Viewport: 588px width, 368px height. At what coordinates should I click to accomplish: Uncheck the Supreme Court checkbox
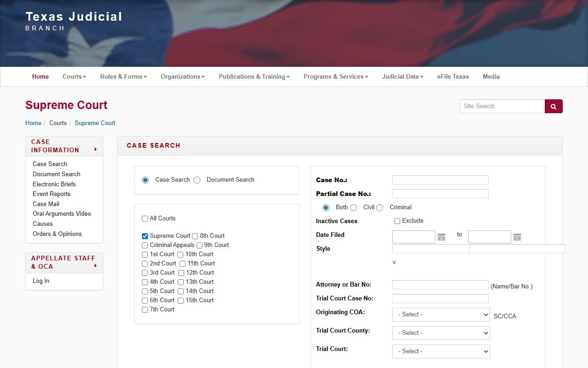(x=145, y=236)
